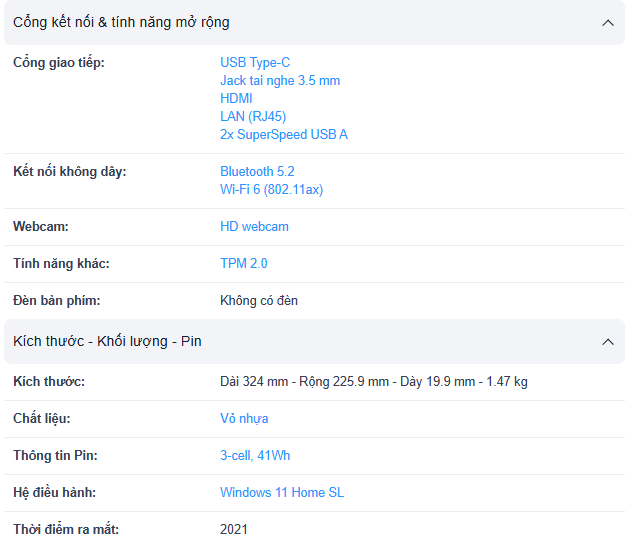Click the Wi-Fi 6 (802.11ax) link
The image size is (629, 543).
271,189
